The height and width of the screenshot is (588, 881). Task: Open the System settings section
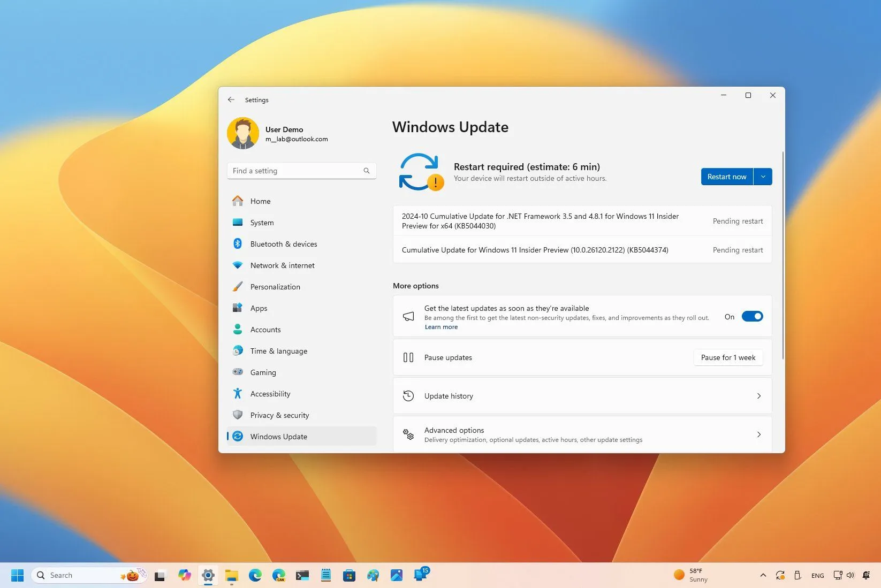(x=302, y=223)
